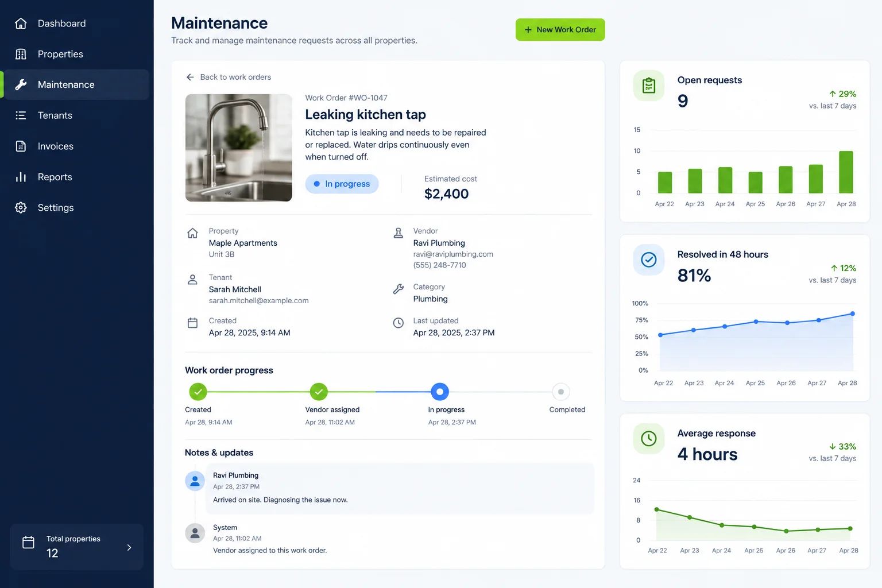The image size is (882, 588).
Task: Create a New Work Order
Action: [560, 30]
